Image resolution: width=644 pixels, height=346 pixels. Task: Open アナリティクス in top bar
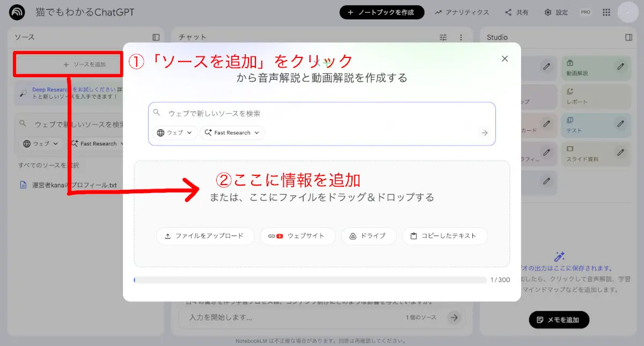[x=462, y=12]
